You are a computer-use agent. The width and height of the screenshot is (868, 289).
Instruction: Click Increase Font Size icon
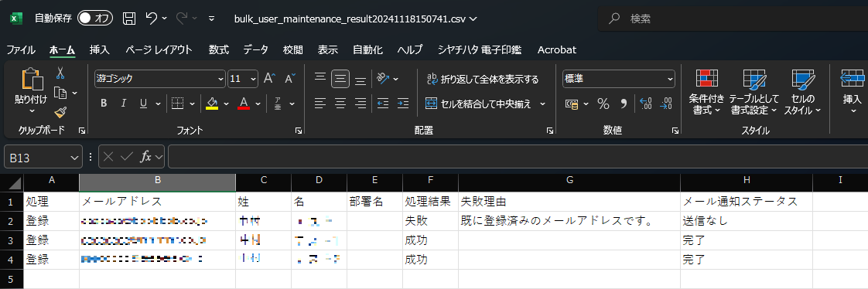tap(269, 79)
